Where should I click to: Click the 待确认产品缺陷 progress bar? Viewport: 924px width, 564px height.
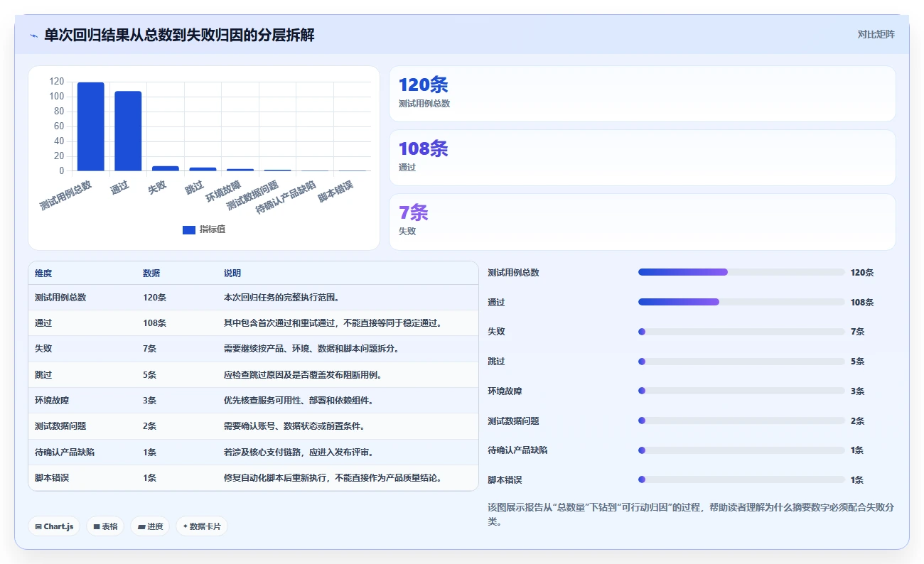coord(741,450)
